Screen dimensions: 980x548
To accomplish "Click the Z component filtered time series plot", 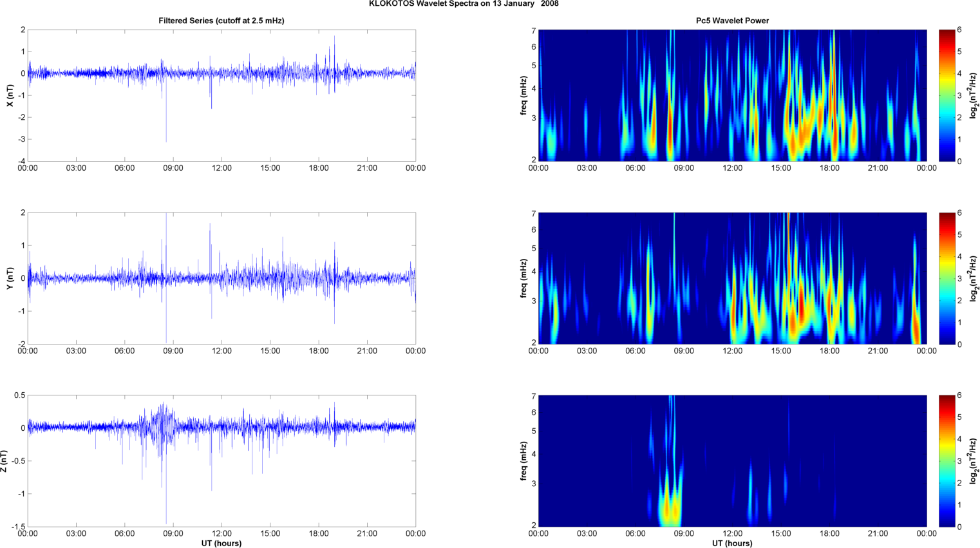I will pos(221,461).
